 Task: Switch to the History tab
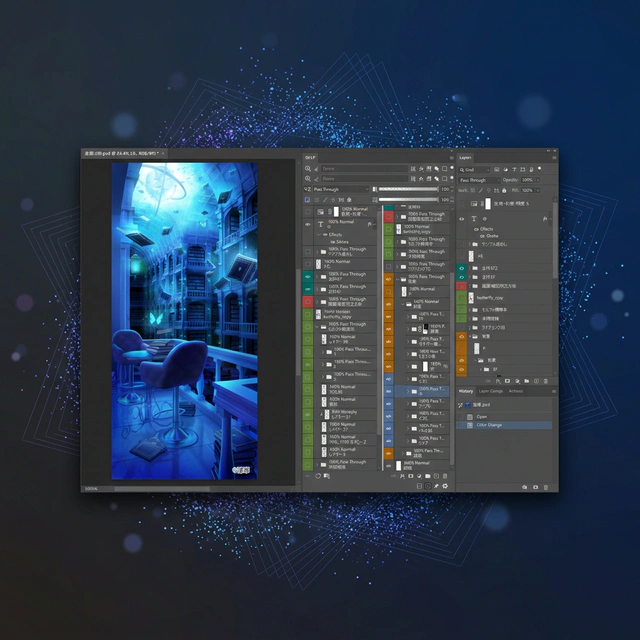click(466, 391)
